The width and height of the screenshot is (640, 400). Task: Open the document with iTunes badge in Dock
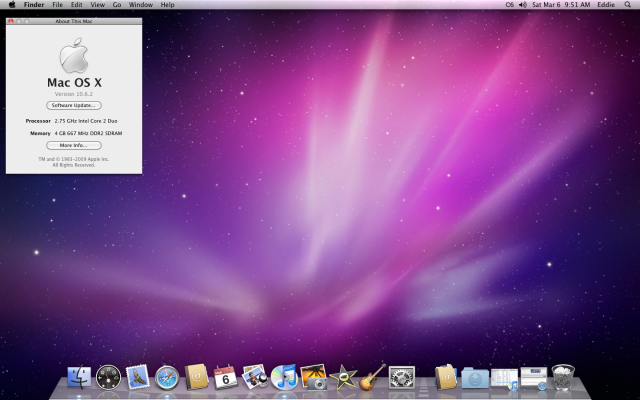pos(504,378)
